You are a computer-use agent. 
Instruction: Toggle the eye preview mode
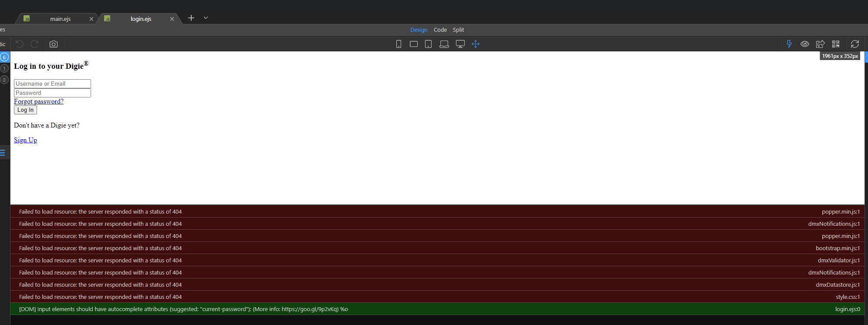pyautogui.click(x=805, y=44)
